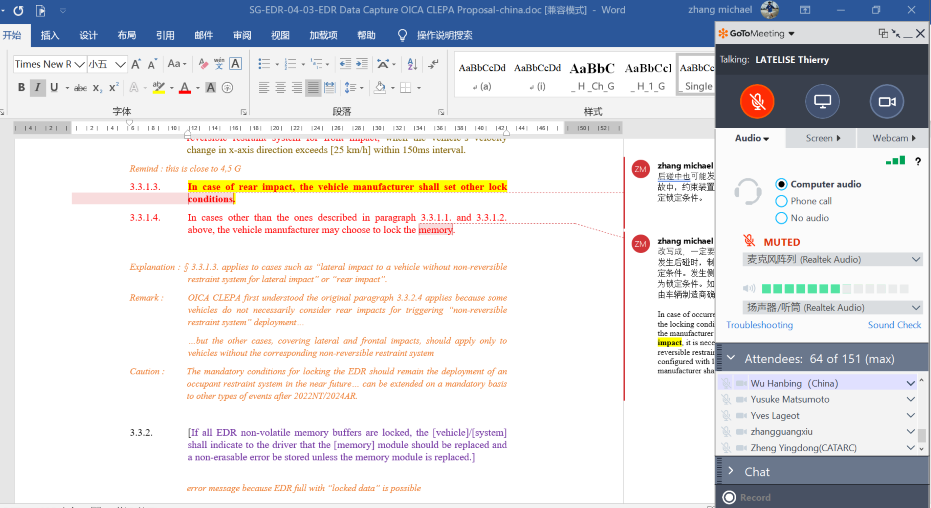Click the Sound Check link
The width and height of the screenshot is (931, 508).
coord(894,325)
